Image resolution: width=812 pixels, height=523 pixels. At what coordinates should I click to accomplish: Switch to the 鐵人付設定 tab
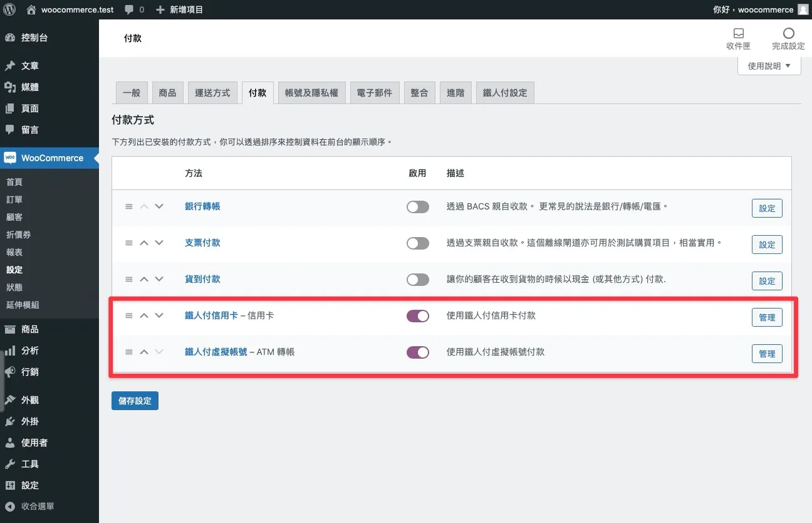click(x=505, y=92)
